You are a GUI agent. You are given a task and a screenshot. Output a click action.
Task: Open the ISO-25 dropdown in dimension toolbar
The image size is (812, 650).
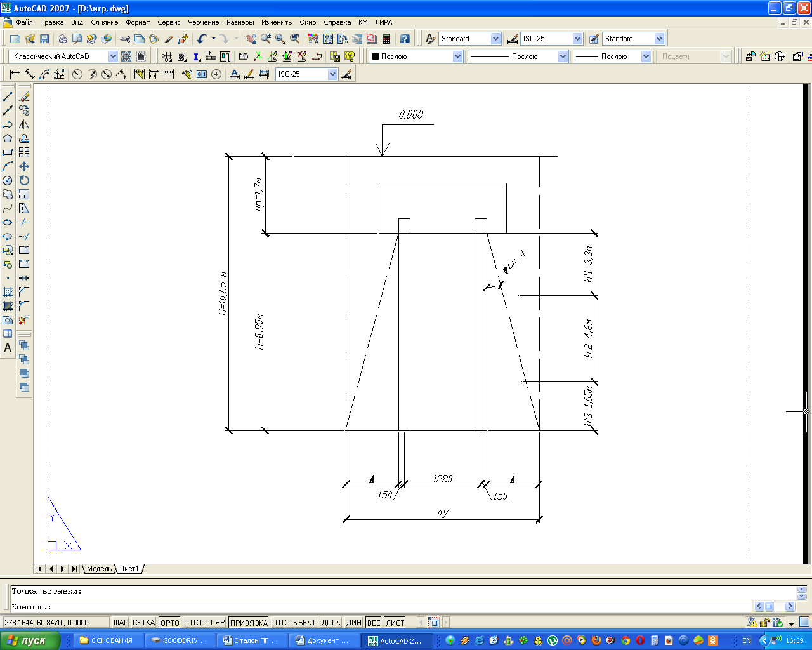click(332, 74)
